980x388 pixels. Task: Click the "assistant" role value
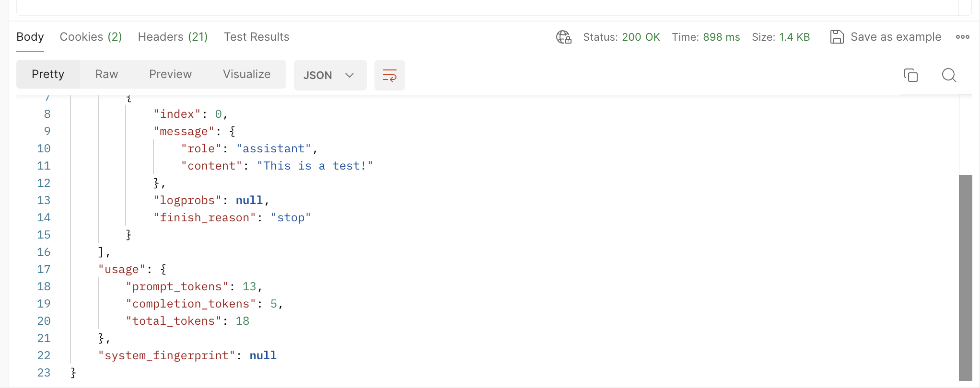click(x=273, y=148)
